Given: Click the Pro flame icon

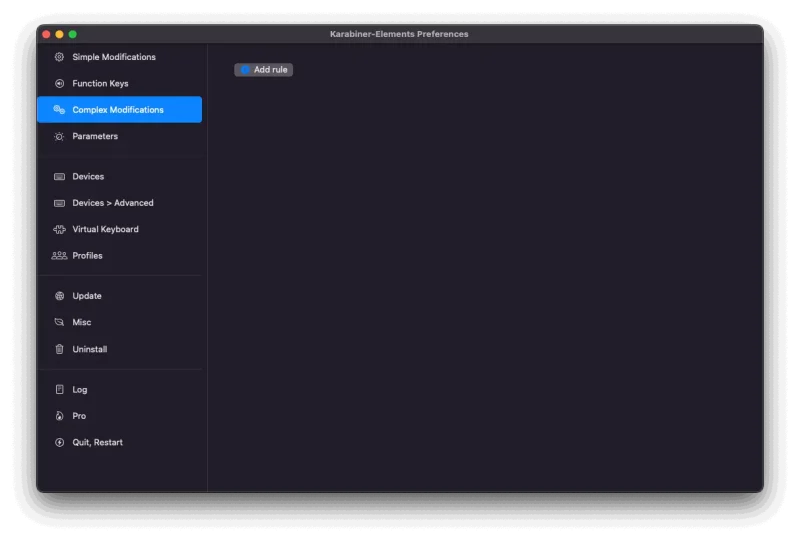Looking at the screenshot, I should click(59, 416).
